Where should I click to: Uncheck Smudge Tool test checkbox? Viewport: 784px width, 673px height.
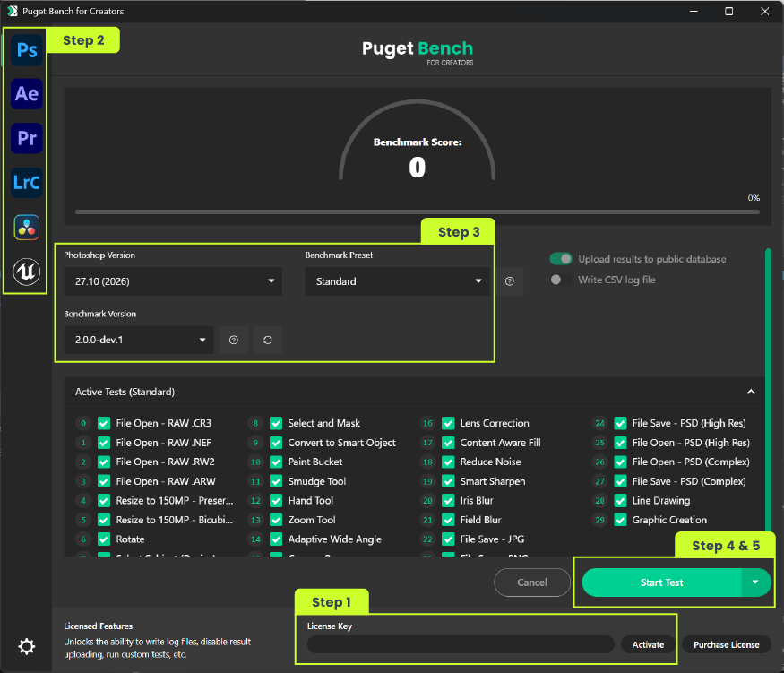click(x=276, y=481)
